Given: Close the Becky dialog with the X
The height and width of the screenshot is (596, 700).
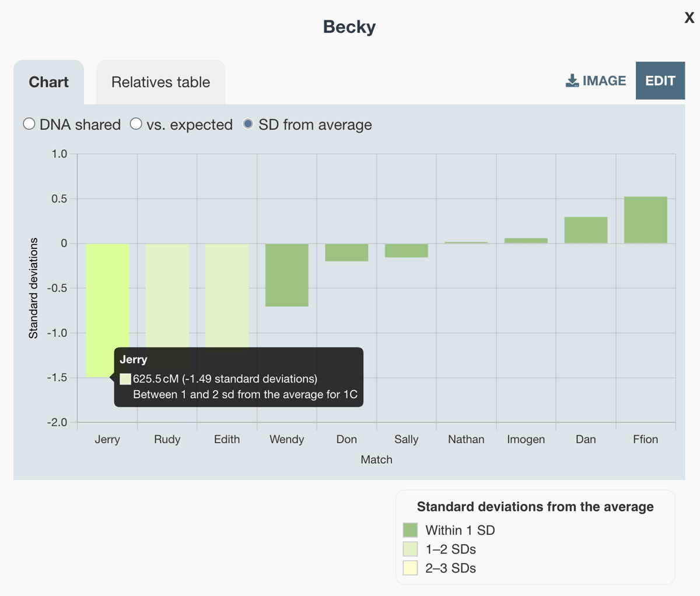Looking at the screenshot, I should click(689, 17).
